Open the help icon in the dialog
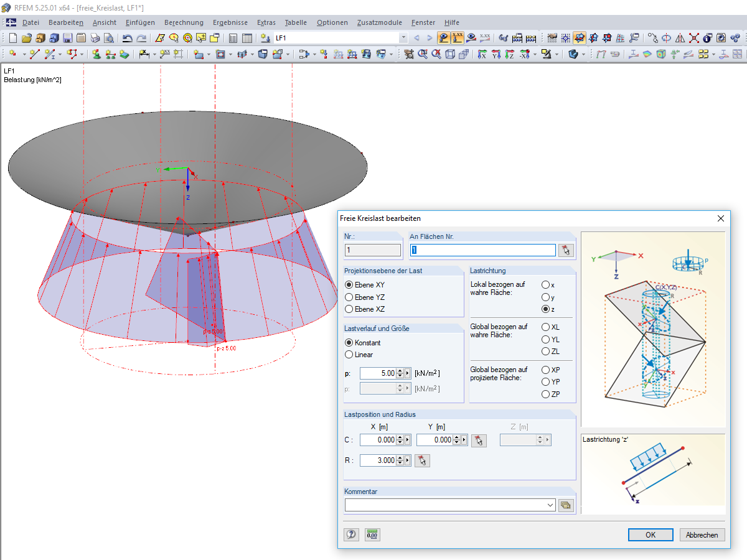Image resolution: width=747 pixels, height=560 pixels. point(351,534)
